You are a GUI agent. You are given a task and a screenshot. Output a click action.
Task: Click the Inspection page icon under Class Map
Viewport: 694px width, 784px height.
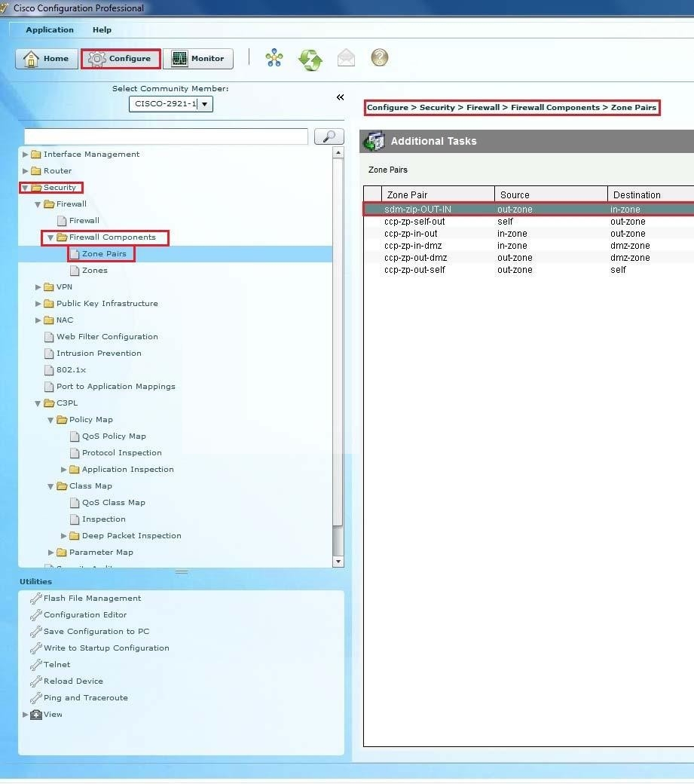tap(75, 519)
